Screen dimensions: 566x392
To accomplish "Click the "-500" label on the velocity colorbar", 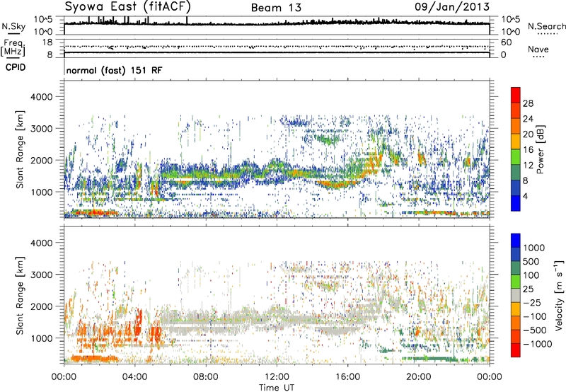I will [x=536, y=330].
